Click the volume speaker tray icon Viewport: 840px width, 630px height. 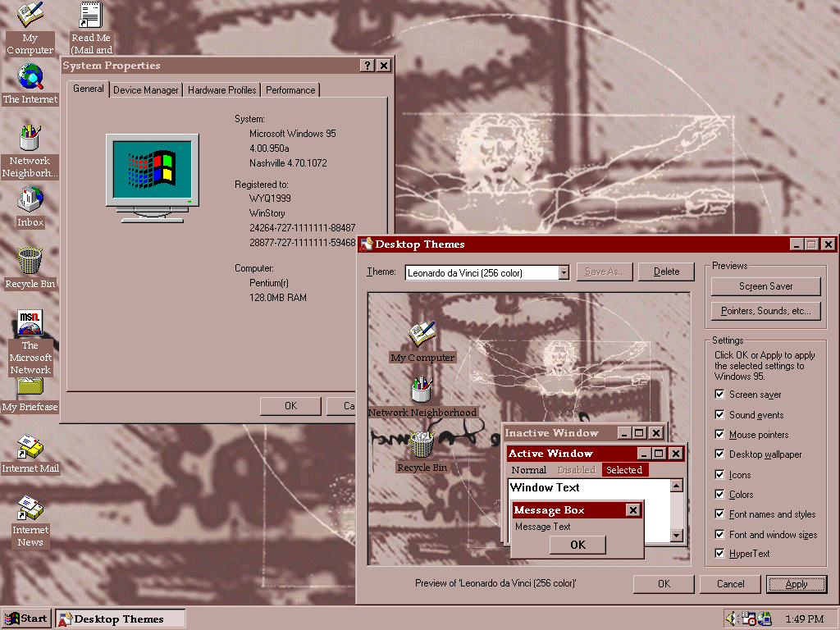point(731,619)
